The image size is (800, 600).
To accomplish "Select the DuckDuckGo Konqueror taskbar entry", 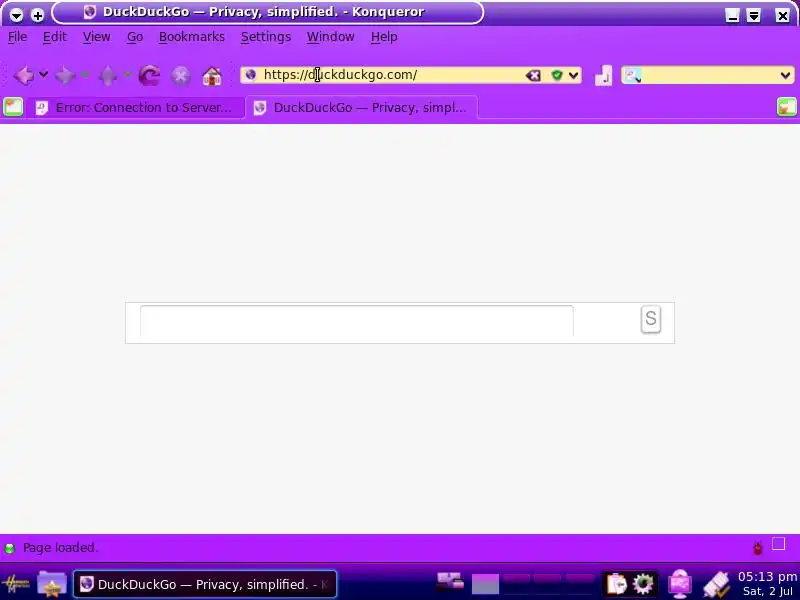I will 205,584.
